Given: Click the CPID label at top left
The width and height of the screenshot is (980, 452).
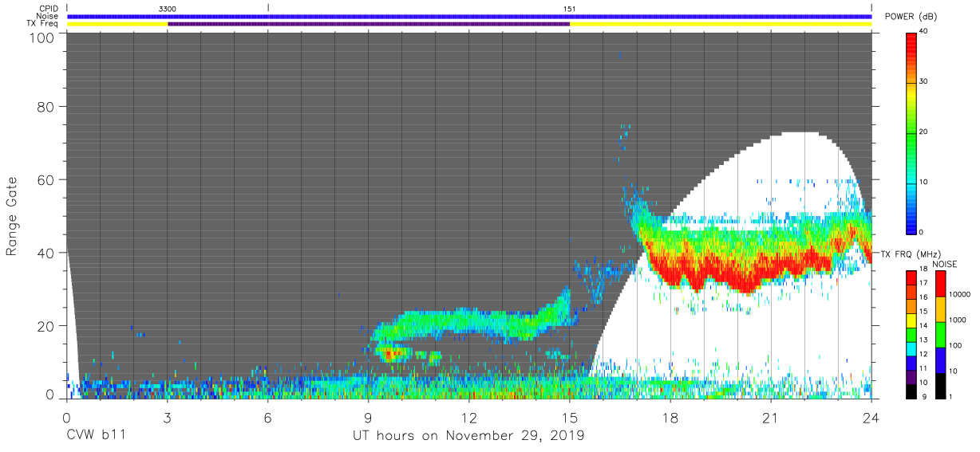Looking at the screenshot, I should (x=48, y=9).
